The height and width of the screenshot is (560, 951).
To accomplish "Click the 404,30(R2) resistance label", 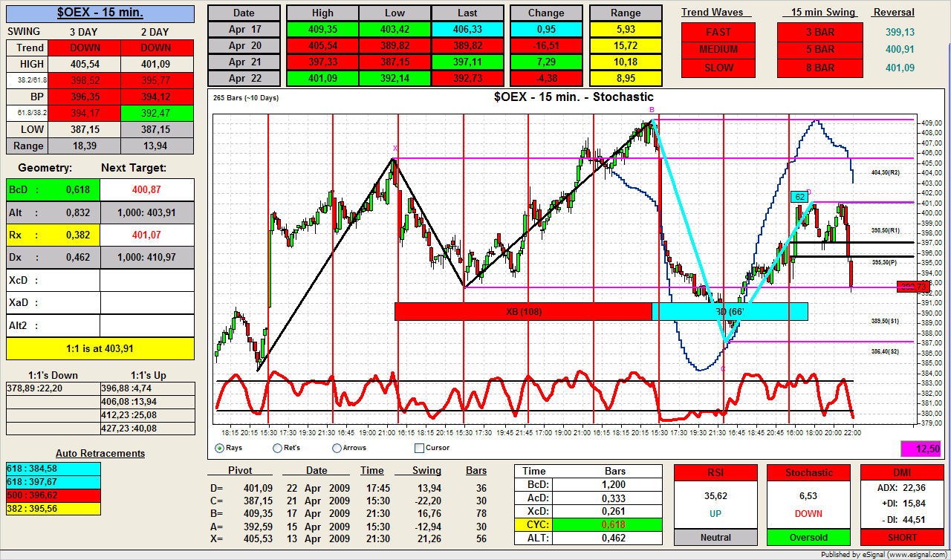I will tap(885, 172).
